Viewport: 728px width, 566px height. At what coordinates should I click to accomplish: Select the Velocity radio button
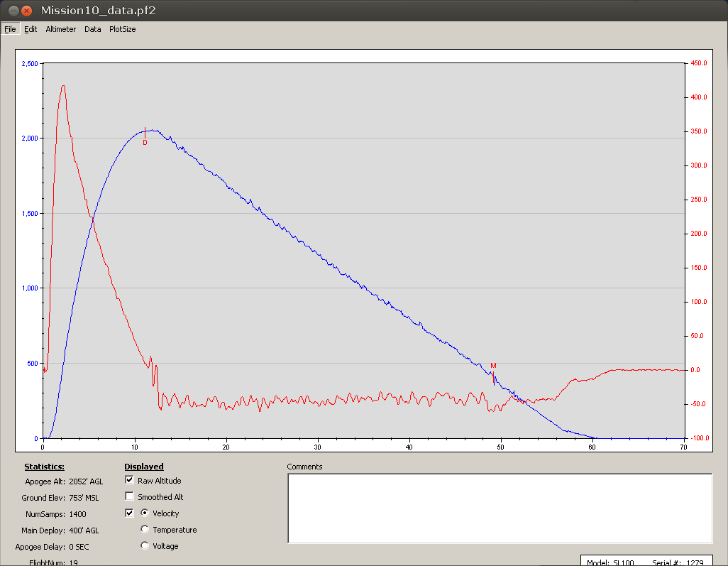[x=145, y=513]
